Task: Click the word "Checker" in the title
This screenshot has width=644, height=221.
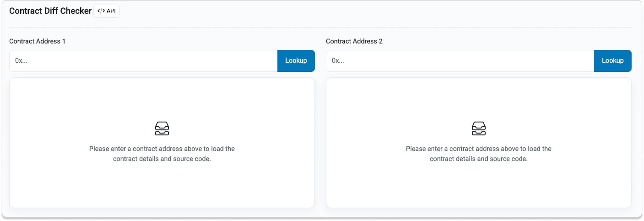Action: point(76,11)
